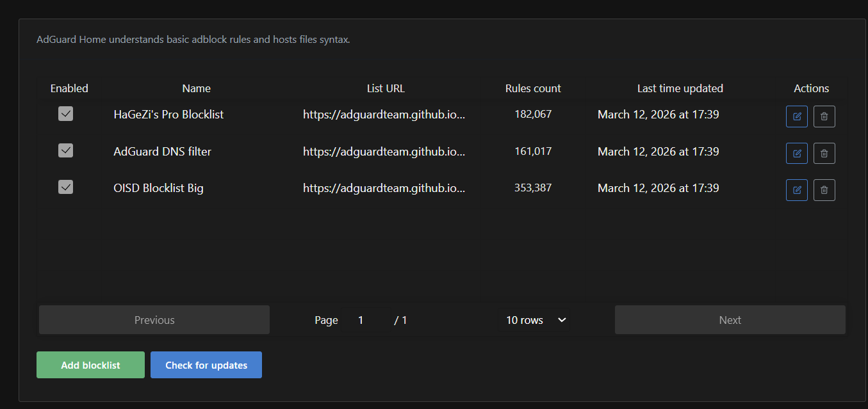Click the update date of OISD Blocklist Big
868x409 pixels.
click(658, 188)
